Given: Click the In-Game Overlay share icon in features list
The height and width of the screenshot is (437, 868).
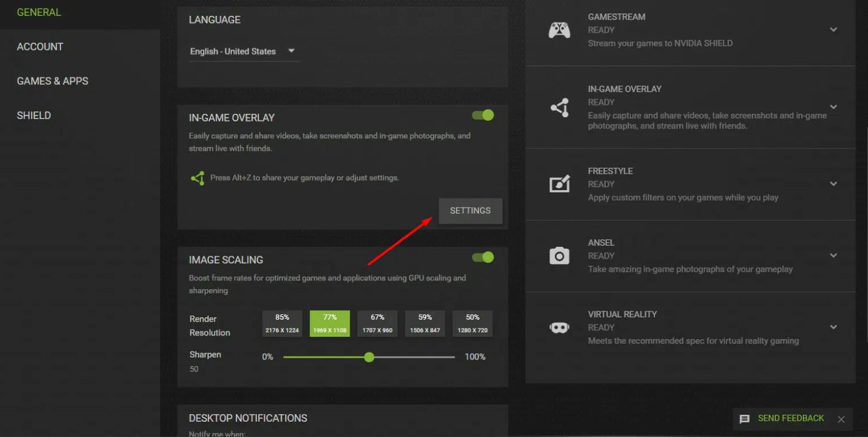Looking at the screenshot, I should tap(559, 107).
